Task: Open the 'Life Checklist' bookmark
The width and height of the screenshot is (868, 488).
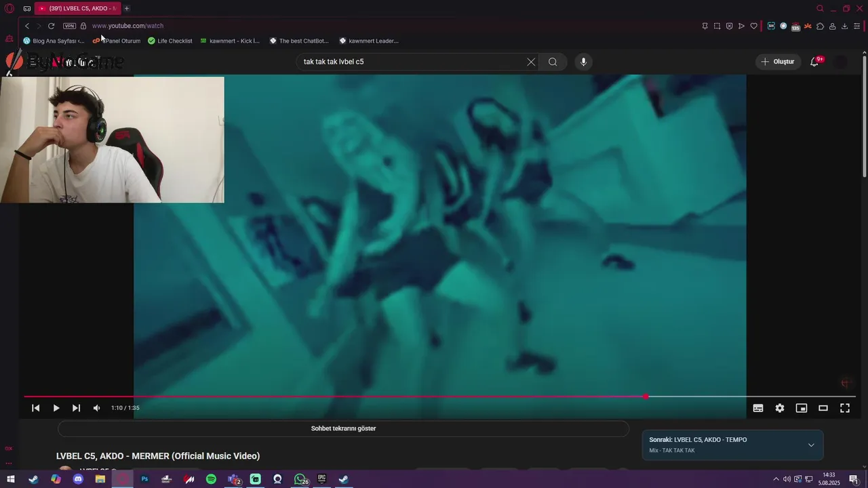Action: click(170, 41)
